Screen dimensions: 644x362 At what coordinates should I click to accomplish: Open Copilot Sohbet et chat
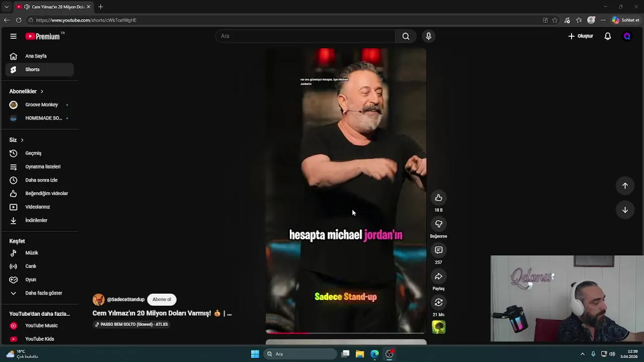click(x=626, y=20)
